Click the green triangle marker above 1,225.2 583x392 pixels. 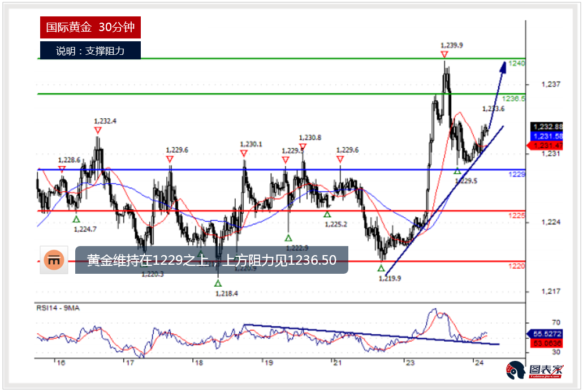(x=327, y=214)
